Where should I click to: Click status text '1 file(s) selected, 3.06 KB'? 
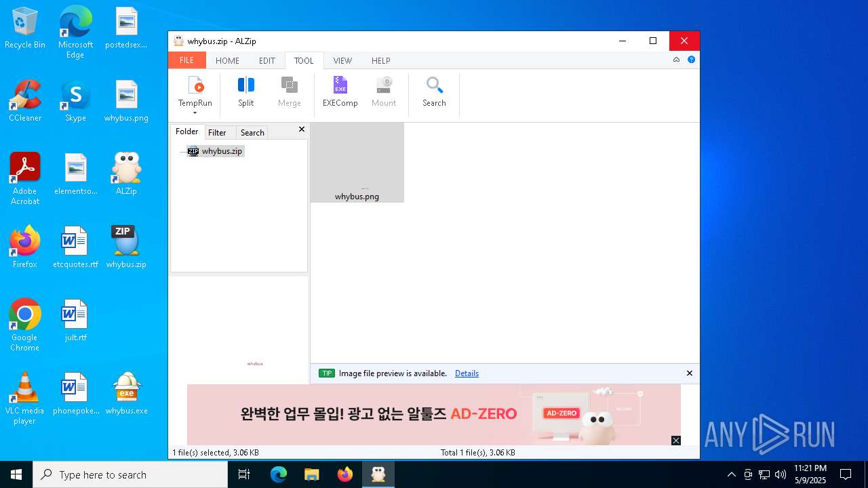(x=216, y=452)
